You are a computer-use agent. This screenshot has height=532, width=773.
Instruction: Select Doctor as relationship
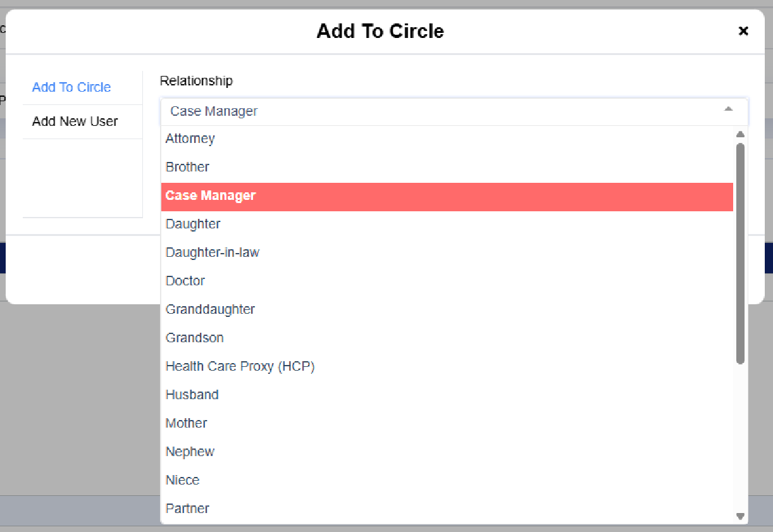[x=185, y=281]
